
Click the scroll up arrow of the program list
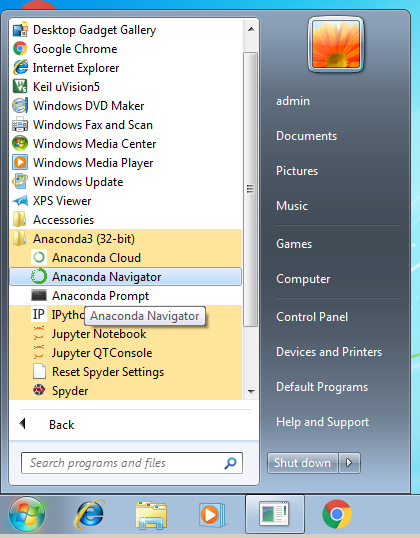click(251, 29)
